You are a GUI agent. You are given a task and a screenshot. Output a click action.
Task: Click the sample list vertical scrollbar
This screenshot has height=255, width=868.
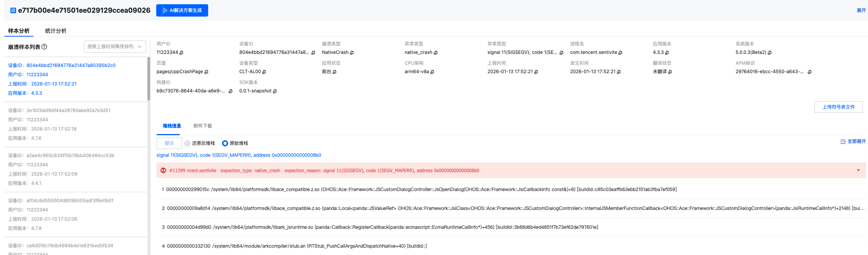(149, 79)
